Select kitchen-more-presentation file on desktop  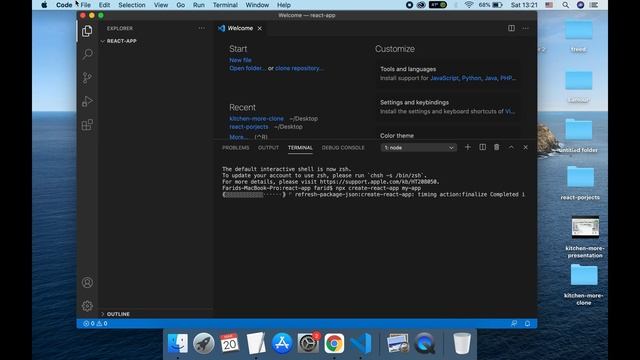(585, 237)
